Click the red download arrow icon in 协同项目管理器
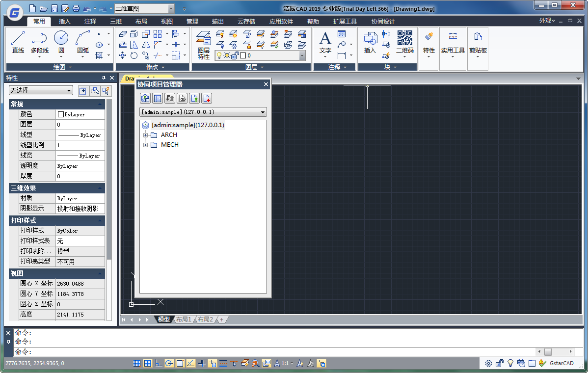 [207, 99]
